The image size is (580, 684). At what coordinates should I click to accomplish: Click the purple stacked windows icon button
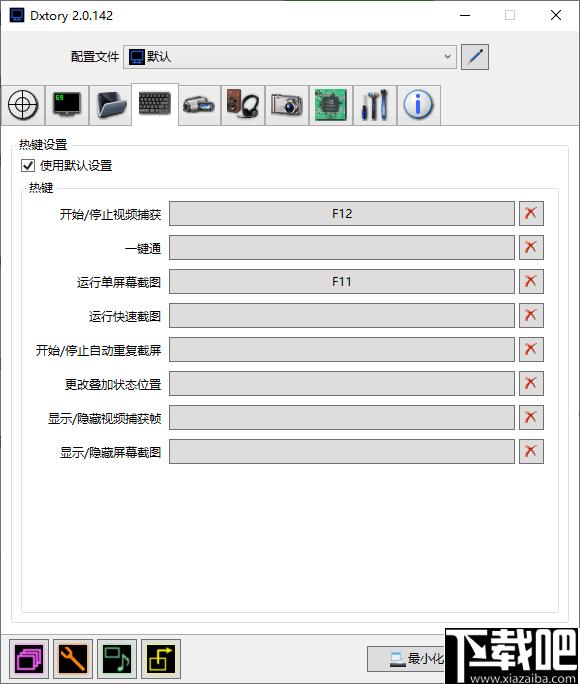(x=29, y=659)
